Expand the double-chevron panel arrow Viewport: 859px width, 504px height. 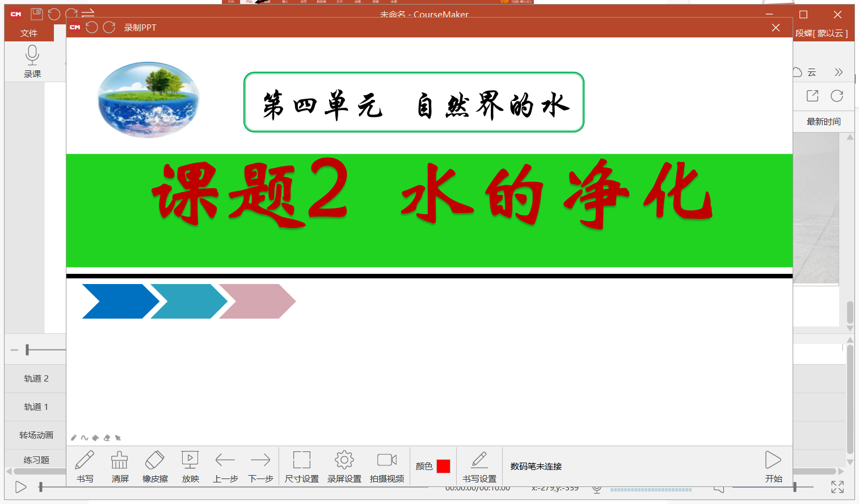(x=839, y=72)
